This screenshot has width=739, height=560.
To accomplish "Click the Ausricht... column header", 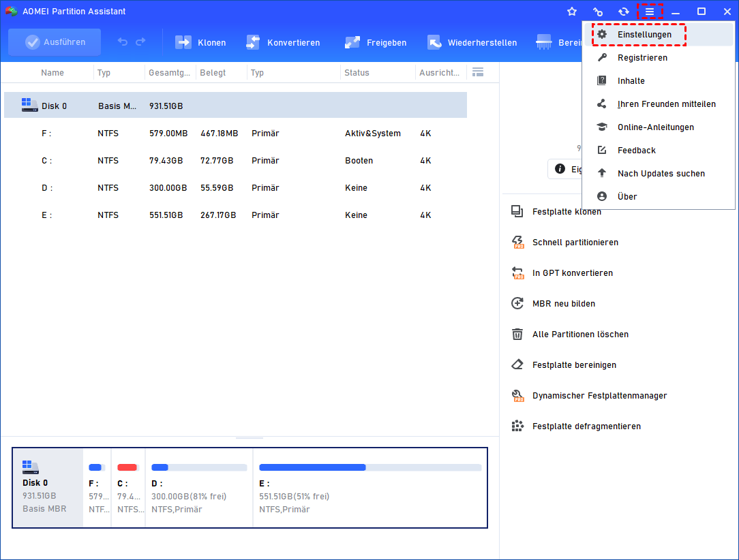I will [x=439, y=72].
